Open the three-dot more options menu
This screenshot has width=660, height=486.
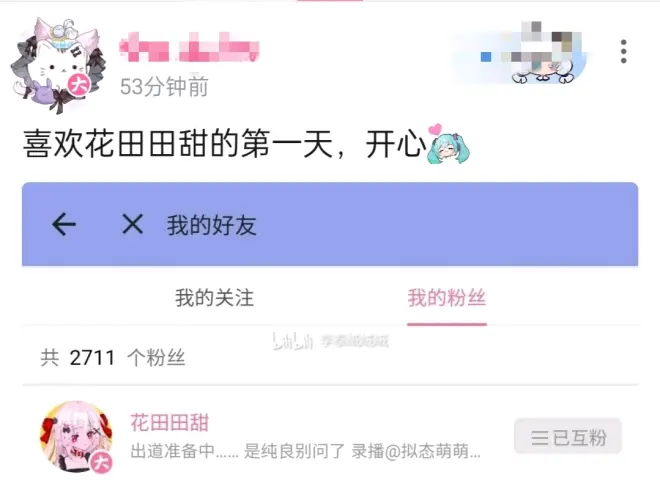click(x=623, y=51)
